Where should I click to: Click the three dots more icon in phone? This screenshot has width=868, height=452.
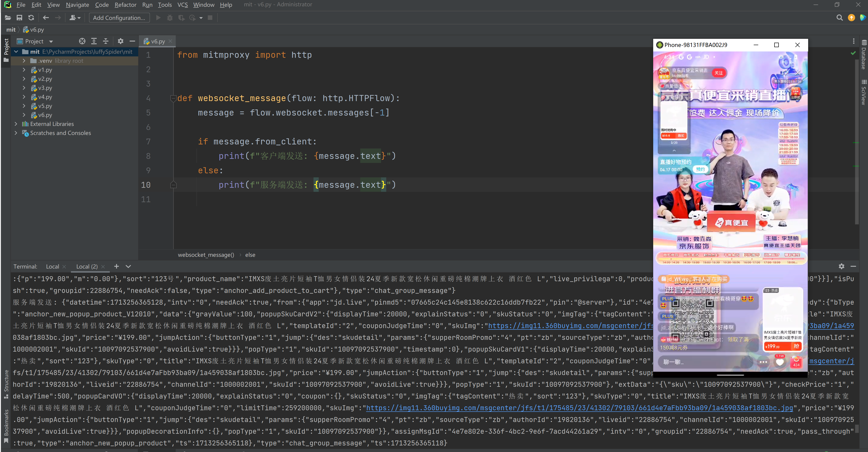point(763,362)
